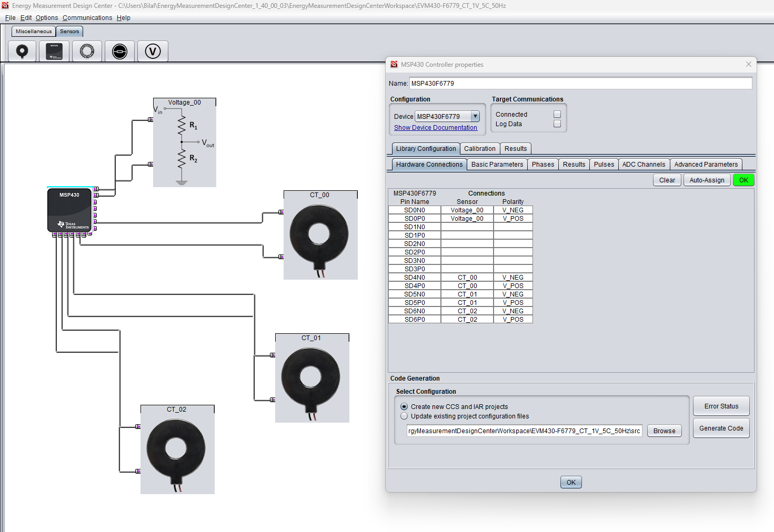Enable the Connected checkbox
774x532 pixels.
pyautogui.click(x=557, y=114)
